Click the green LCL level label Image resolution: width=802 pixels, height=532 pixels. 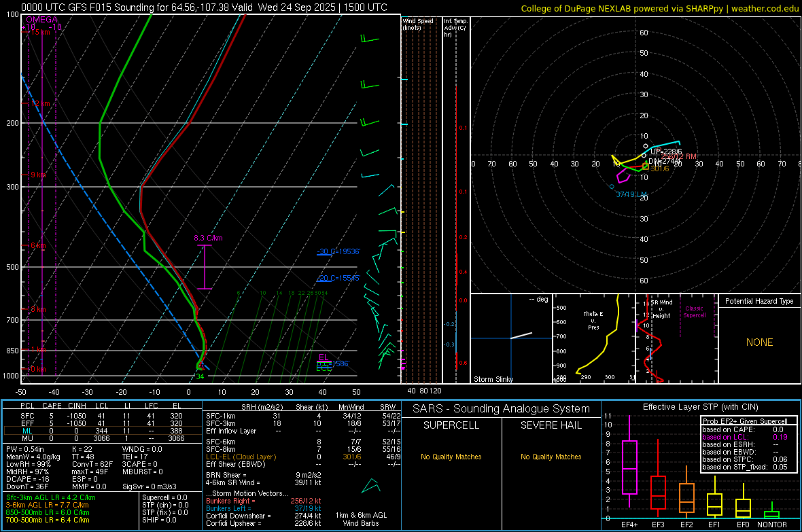coord(324,368)
